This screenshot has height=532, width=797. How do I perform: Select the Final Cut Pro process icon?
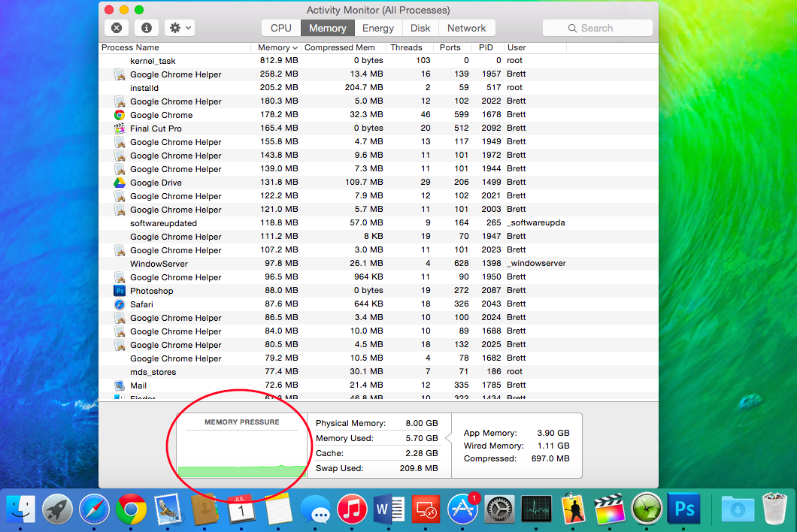tap(119, 128)
